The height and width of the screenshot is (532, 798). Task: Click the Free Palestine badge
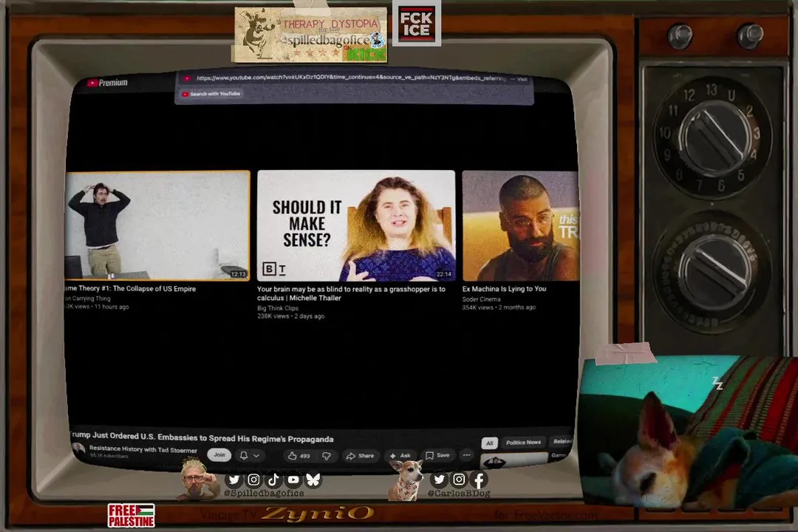pos(132,516)
